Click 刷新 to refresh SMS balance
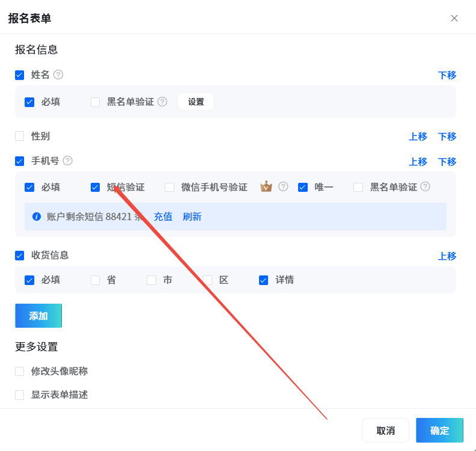The width and height of the screenshot is (476, 451). pos(192,216)
